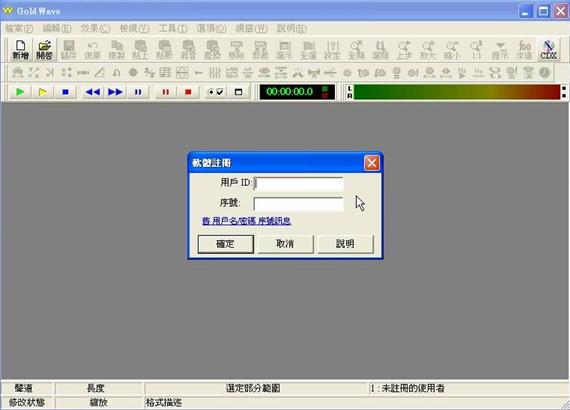
Task: Open the CDX audio extraction tool
Action: pos(548,49)
